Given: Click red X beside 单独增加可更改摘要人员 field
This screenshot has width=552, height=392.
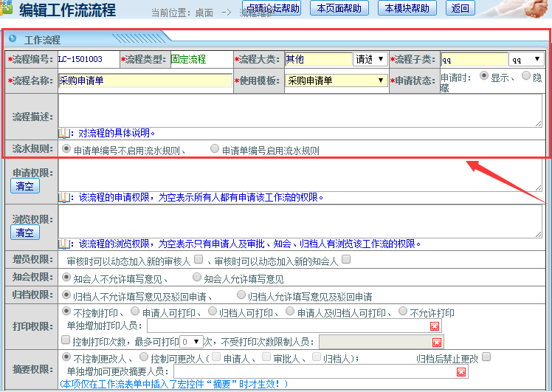Looking at the screenshot, I should point(461,372).
